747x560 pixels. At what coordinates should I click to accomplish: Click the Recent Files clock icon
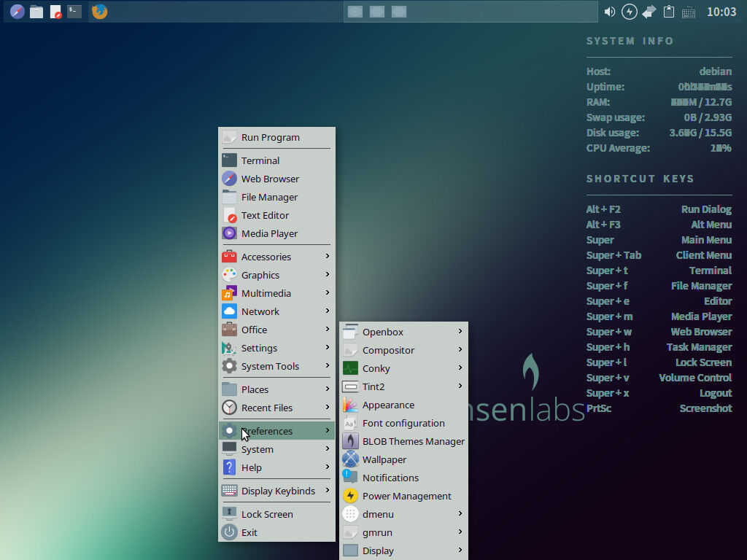click(x=229, y=408)
